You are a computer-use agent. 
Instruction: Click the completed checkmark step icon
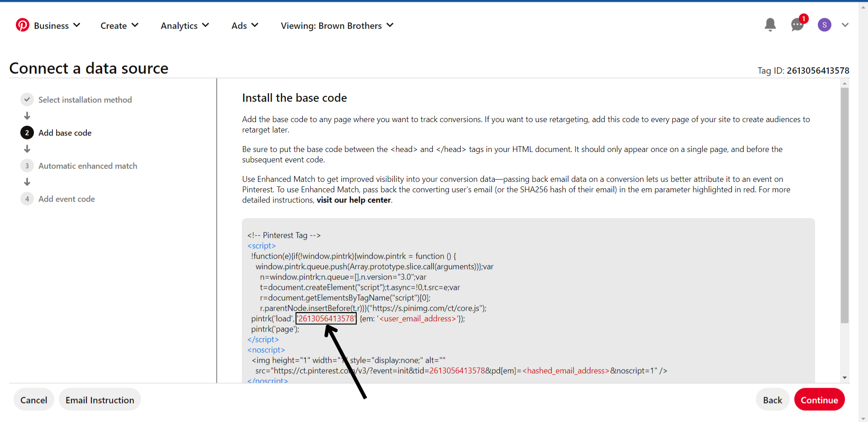pos(27,100)
